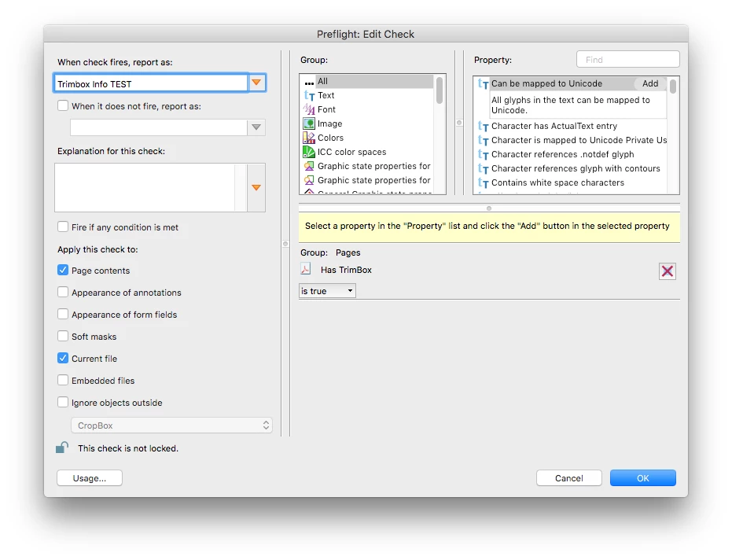The height and width of the screenshot is (560, 732).
Task: Select 'Character references .notdef glyph' property
Action: pos(562,155)
